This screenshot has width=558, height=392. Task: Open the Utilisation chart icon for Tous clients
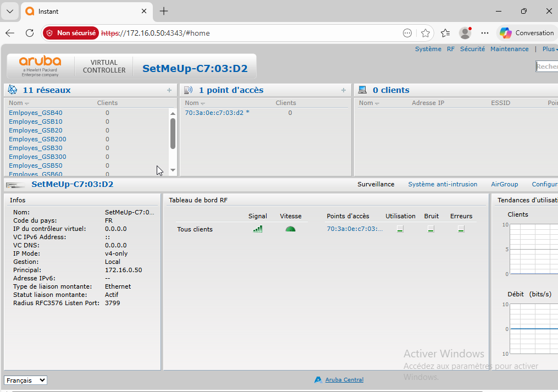(400, 229)
